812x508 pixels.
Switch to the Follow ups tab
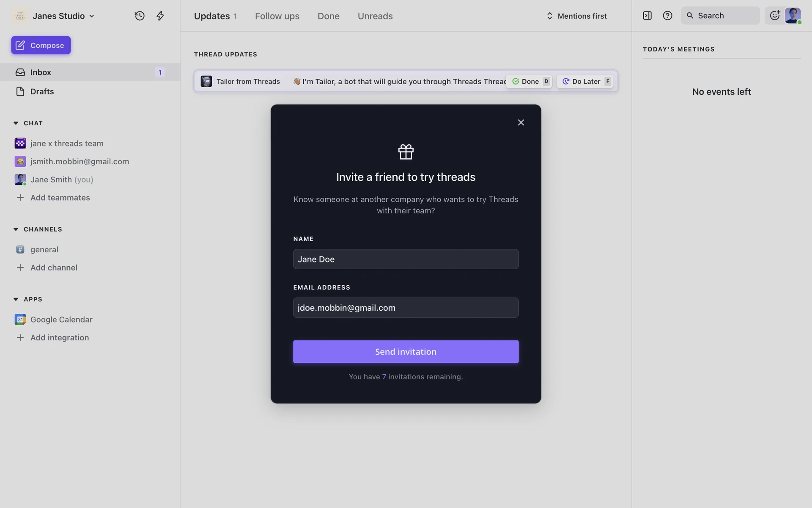click(277, 16)
